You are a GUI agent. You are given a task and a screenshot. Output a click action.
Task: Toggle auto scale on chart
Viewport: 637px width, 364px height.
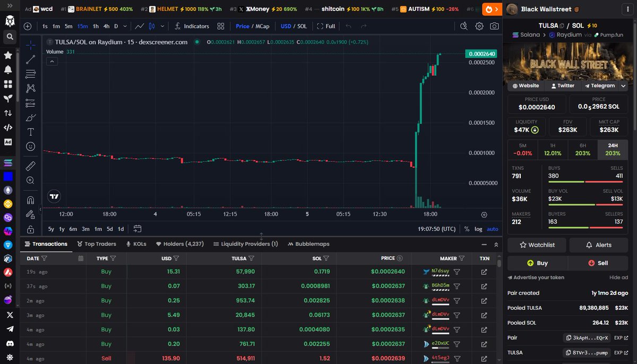[x=493, y=229]
